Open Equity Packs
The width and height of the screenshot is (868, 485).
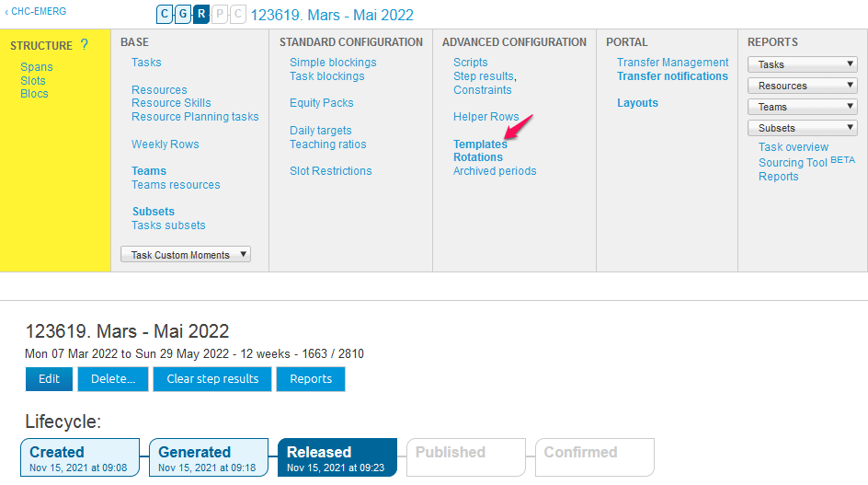tap(321, 102)
